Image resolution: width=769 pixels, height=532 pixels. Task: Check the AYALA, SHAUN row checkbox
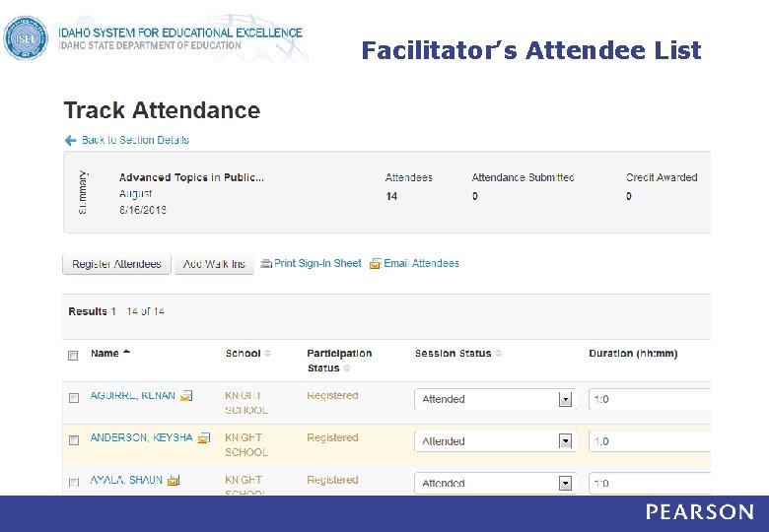pyautogui.click(x=74, y=482)
